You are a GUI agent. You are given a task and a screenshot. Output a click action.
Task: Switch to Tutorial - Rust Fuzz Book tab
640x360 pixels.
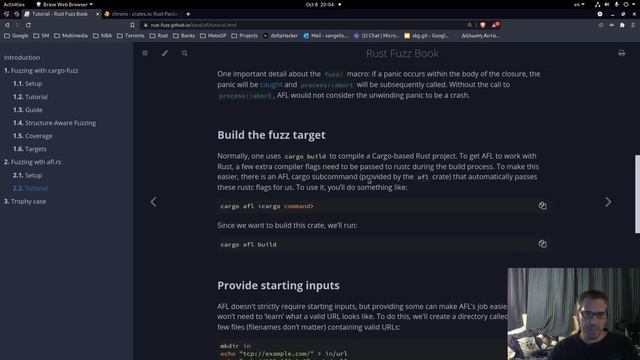coord(60,14)
